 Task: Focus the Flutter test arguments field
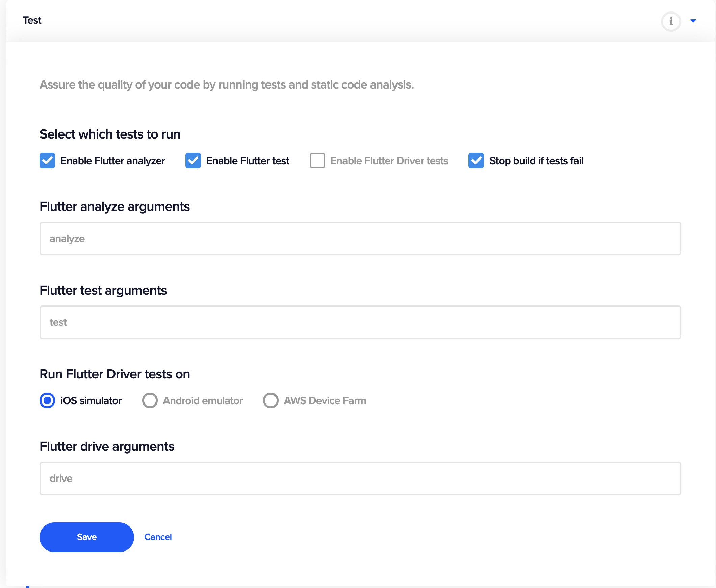coord(360,322)
